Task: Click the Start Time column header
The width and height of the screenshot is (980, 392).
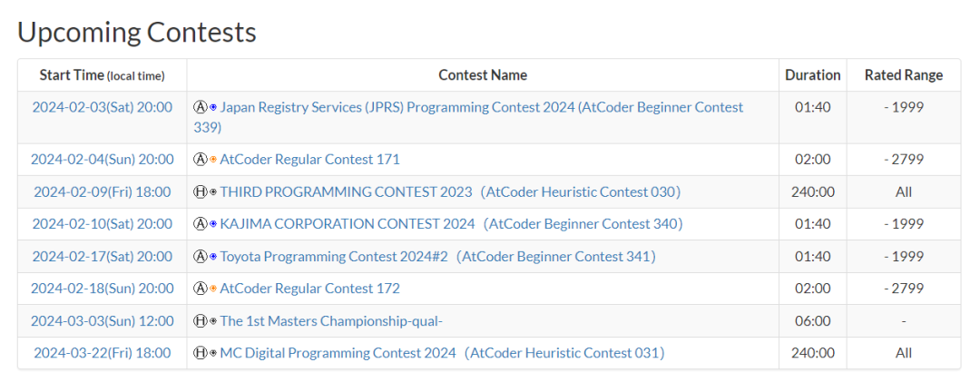Action: tap(102, 75)
